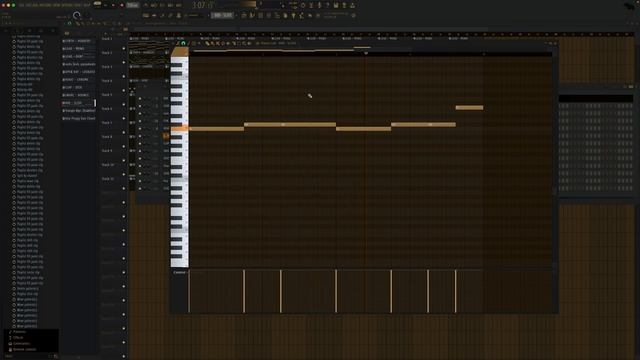The image size is (640, 360).
Task: Mute Track 2 in the playlist
Action: 124,62
